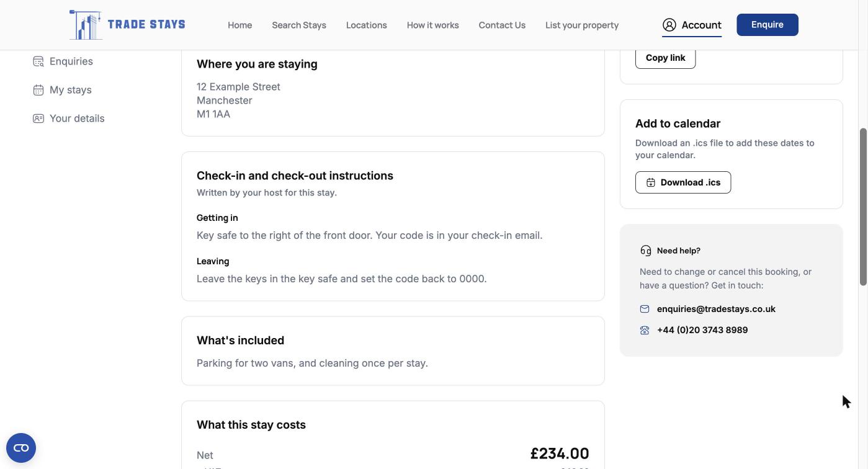This screenshot has width=868, height=469.
Task: Download the .ics calendar file
Action: tap(683, 182)
